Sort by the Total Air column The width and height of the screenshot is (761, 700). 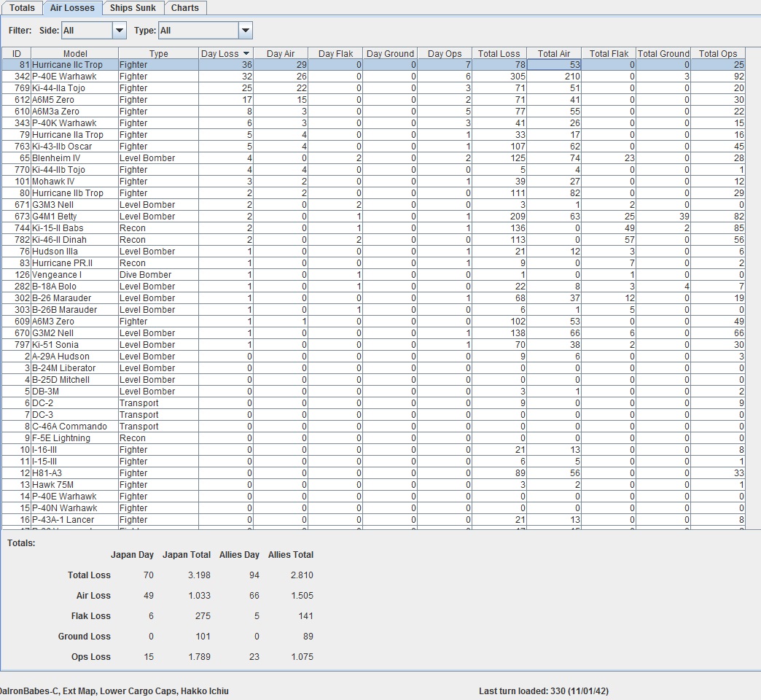click(554, 53)
